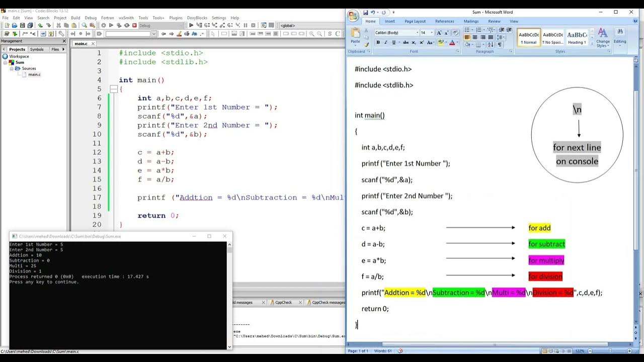
Task: Increase indent in Word Paragraph group
Action: 509,30
